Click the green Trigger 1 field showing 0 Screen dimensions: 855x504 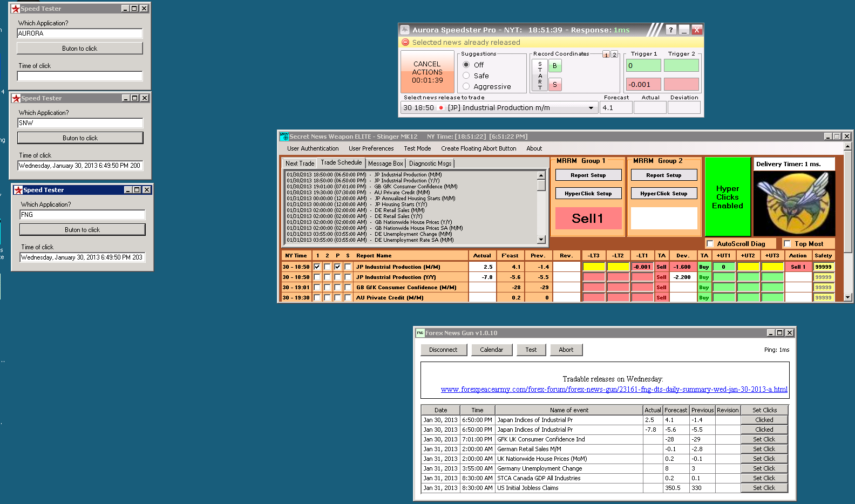[643, 66]
